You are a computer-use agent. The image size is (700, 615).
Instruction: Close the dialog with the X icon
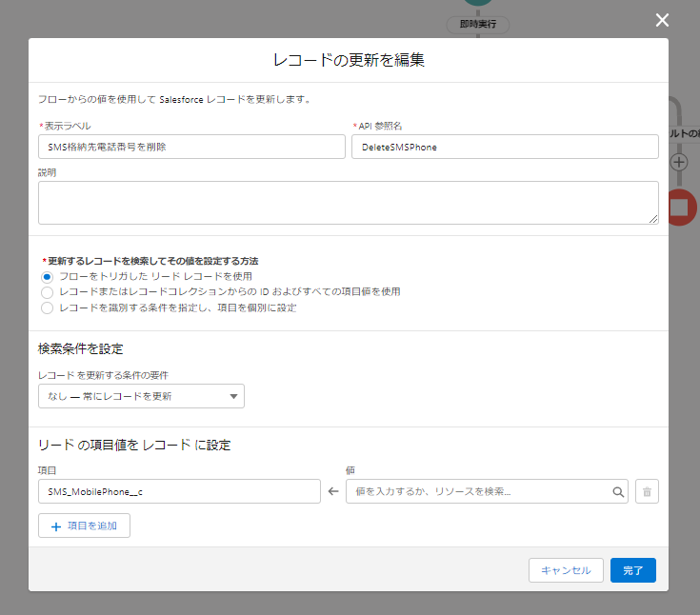tap(662, 20)
